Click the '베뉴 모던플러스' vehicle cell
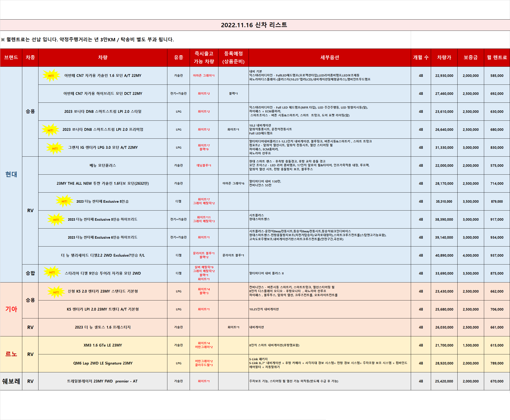Image resolution: width=510 pixels, height=420 pixels. 103,165
